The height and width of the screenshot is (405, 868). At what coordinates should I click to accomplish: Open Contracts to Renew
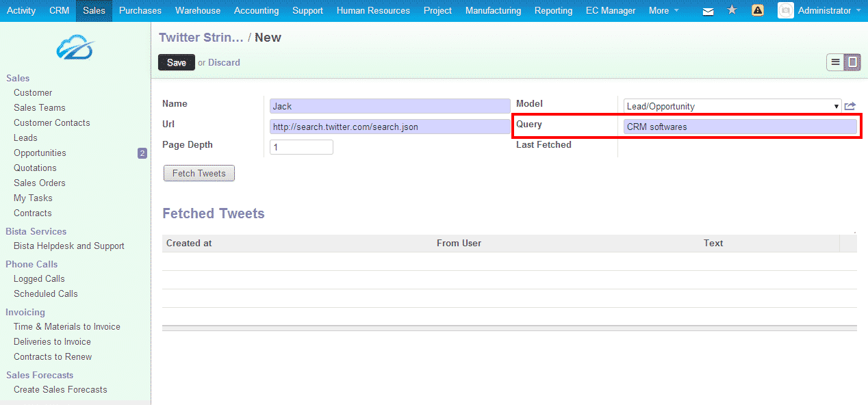pos(53,356)
